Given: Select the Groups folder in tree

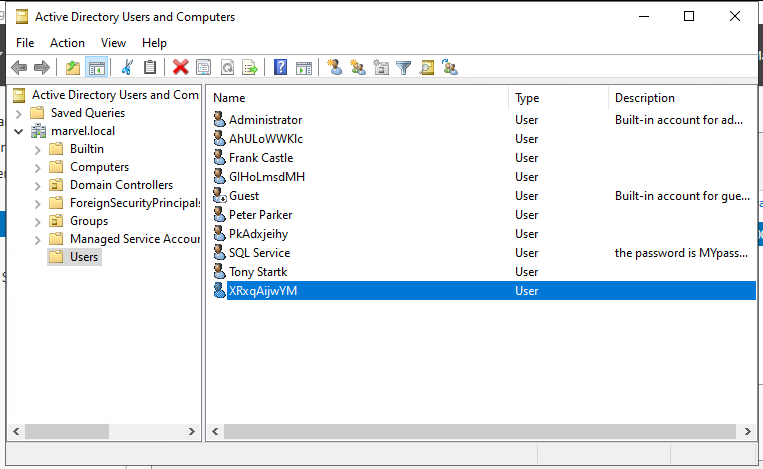Looking at the screenshot, I should coord(88,221).
